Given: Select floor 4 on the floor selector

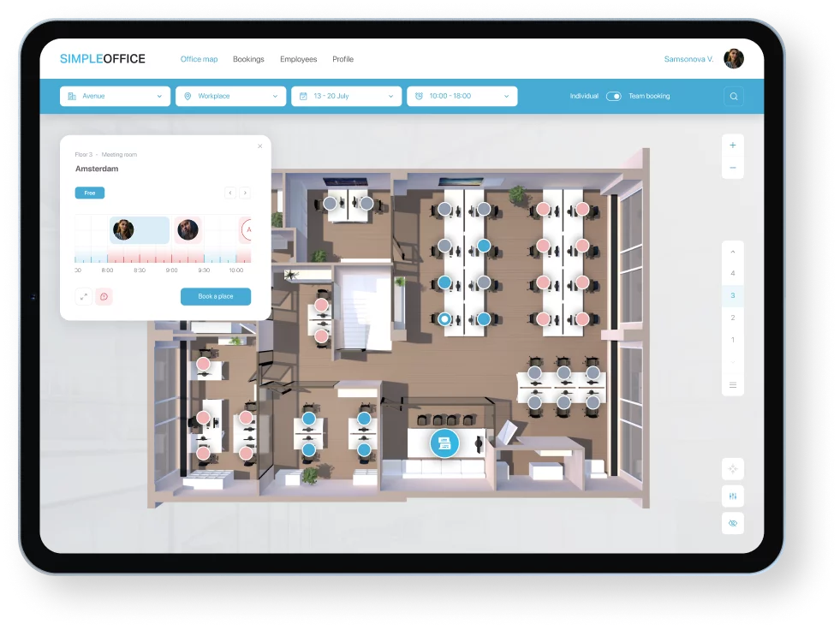Looking at the screenshot, I should [732, 273].
